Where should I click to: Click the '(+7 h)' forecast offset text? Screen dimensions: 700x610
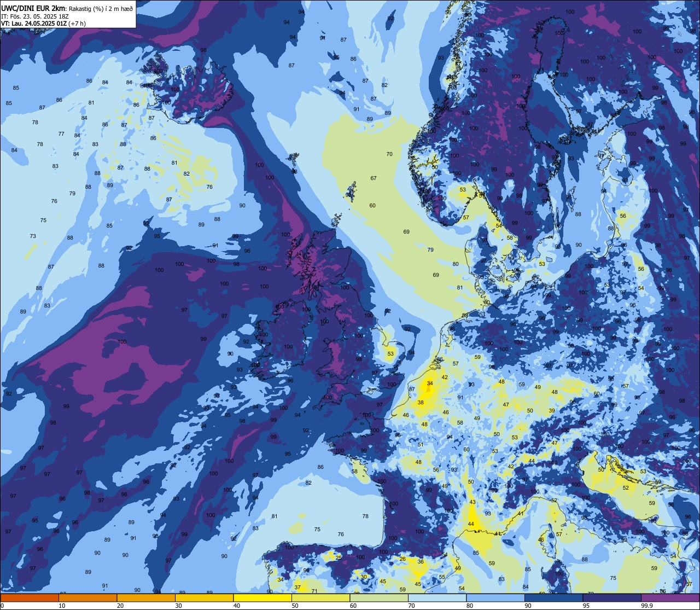pyautogui.click(x=77, y=24)
